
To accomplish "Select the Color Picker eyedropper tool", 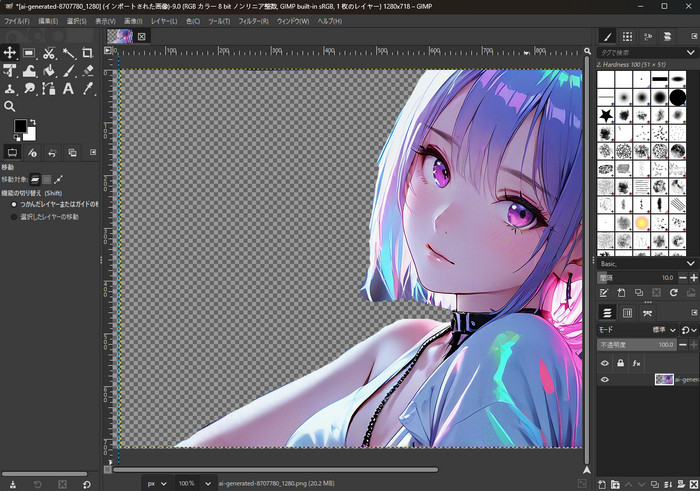I will [88, 88].
